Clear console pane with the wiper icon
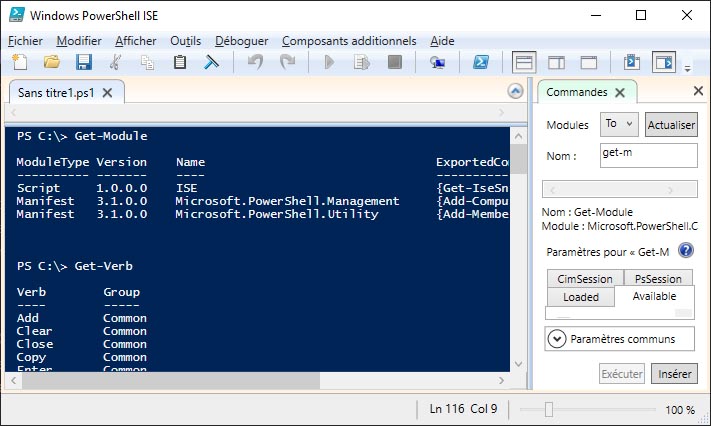The image size is (711, 426). (212, 62)
